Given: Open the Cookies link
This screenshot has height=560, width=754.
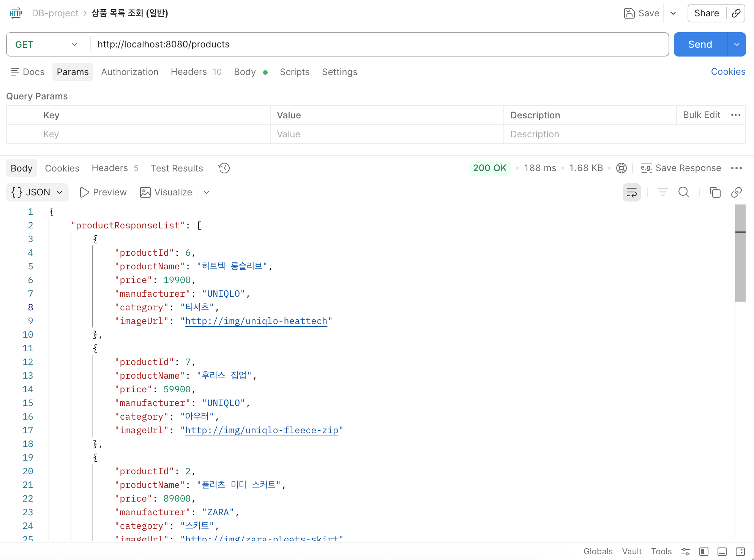Looking at the screenshot, I should pos(728,72).
